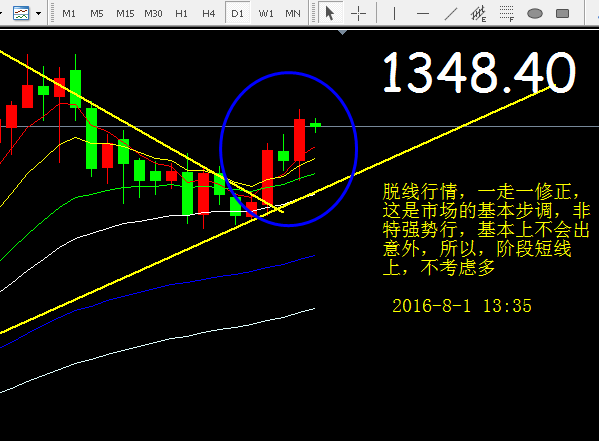Draw a vertical line

[x=394, y=13]
